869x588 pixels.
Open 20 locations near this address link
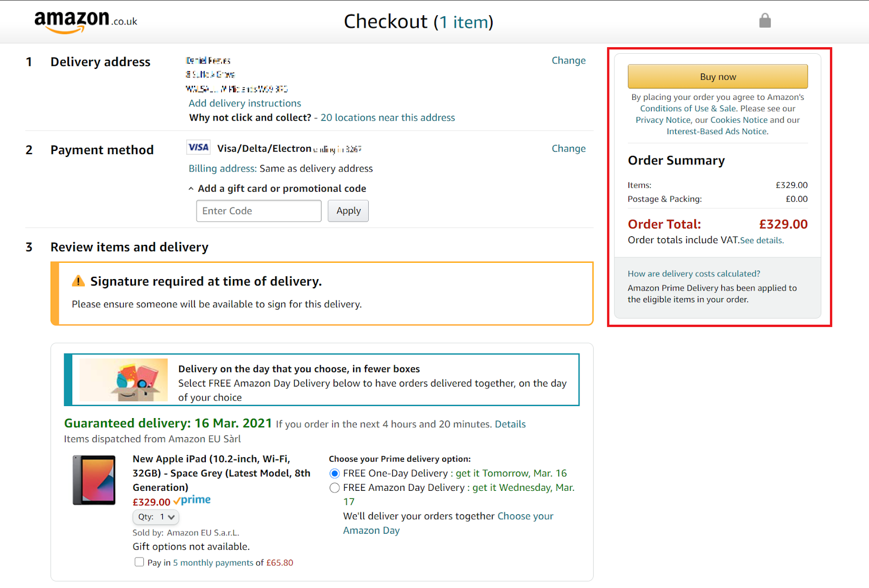click(x=388, y=117)
